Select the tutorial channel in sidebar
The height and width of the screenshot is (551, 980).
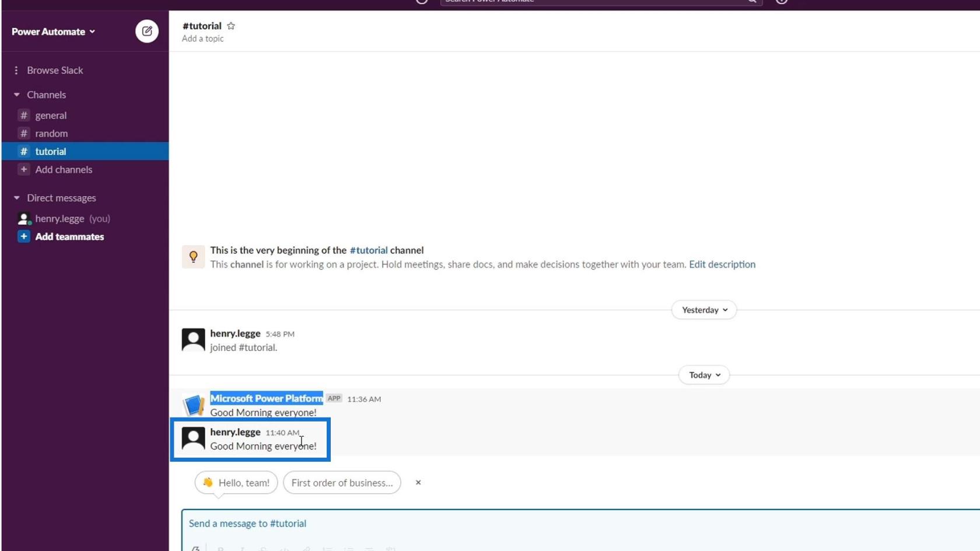click(x=85, y=152)
